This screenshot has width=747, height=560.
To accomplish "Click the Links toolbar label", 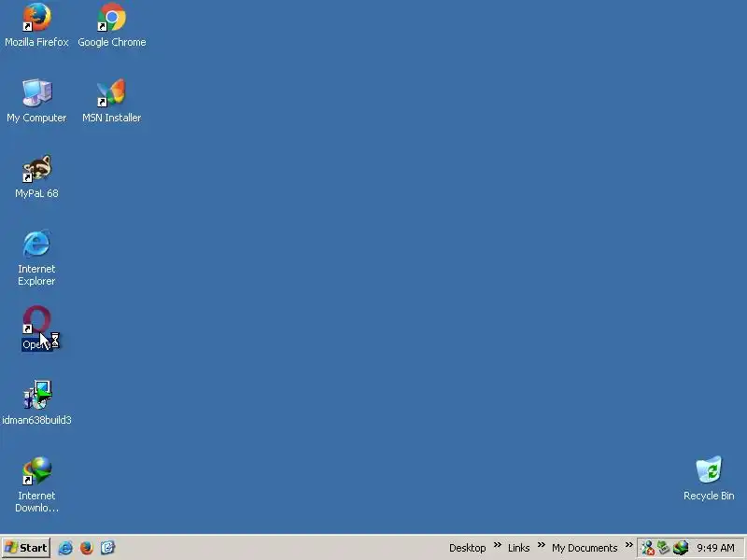I will point(518,548).
